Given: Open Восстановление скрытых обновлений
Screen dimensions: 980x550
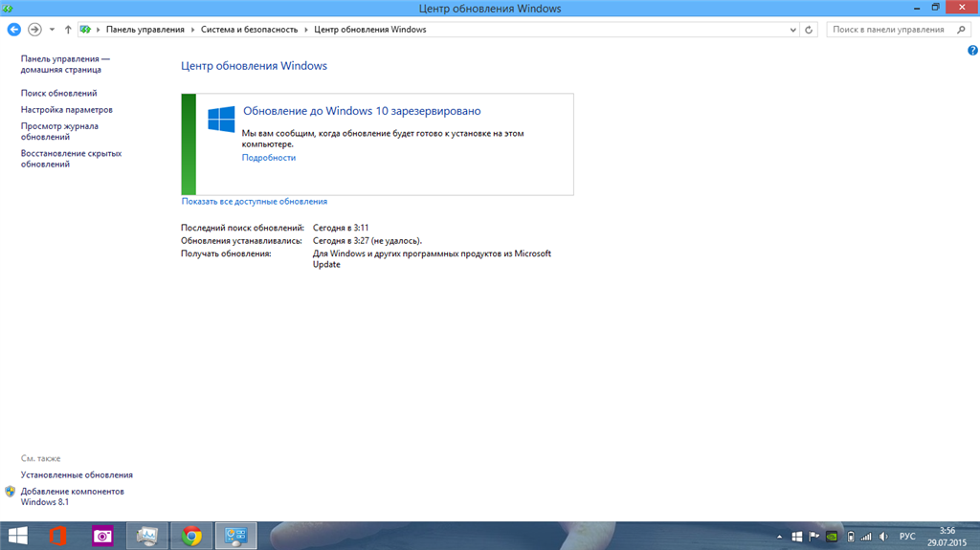Looking at the screenshot, I should [71, 159].
